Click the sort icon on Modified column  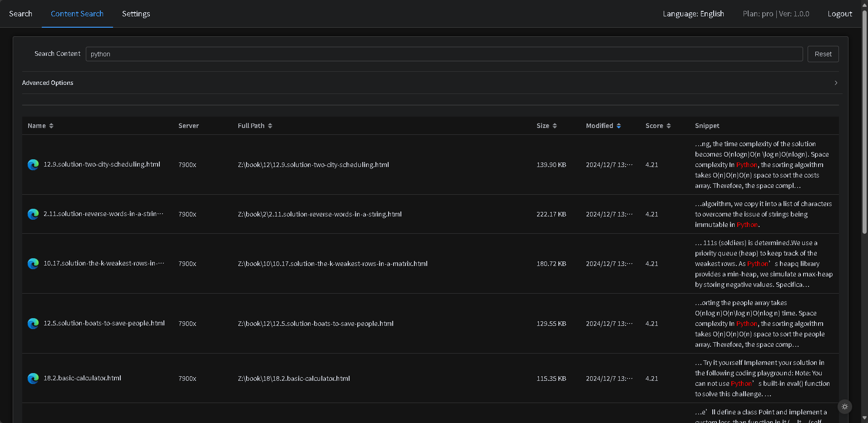pyautogui.click(x=620, y=126)
